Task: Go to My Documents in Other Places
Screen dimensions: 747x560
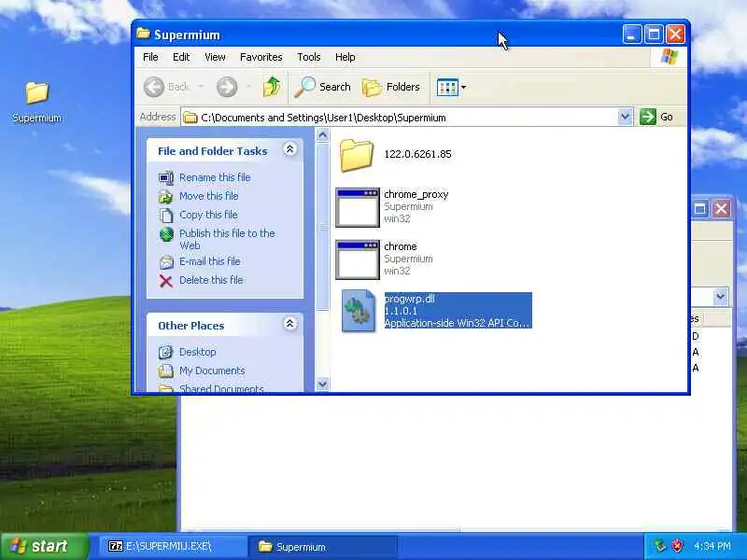Action: pos(212,371)
